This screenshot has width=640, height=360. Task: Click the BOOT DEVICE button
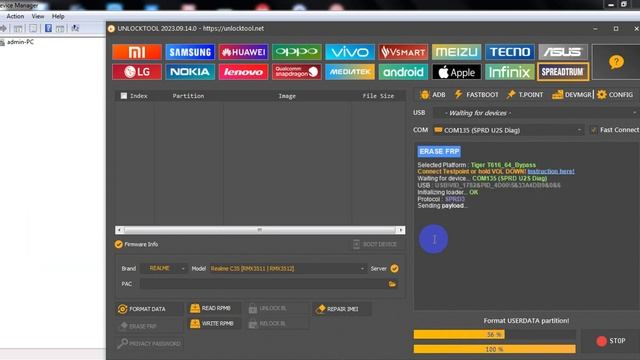[374, 244]
